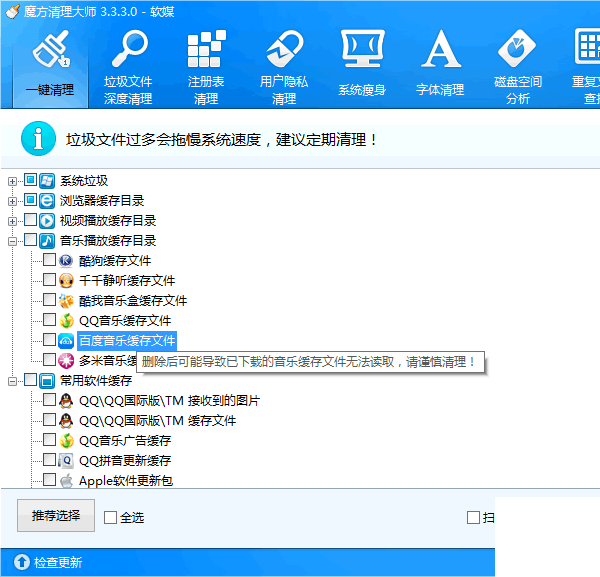
Task: Click the Kuwo icon beside 酷我音乐盒缓存文件
Action: coord(66,301)
